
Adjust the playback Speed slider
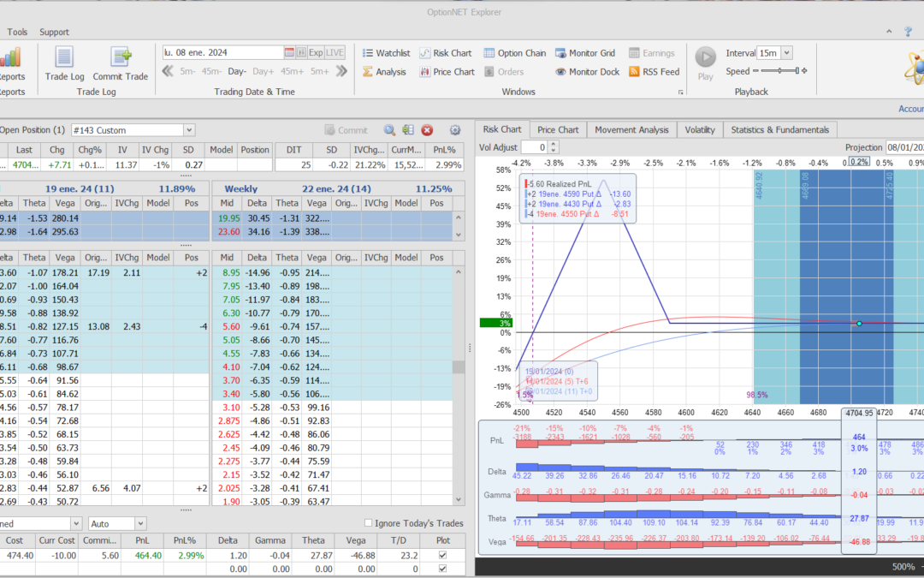[779, 72]
